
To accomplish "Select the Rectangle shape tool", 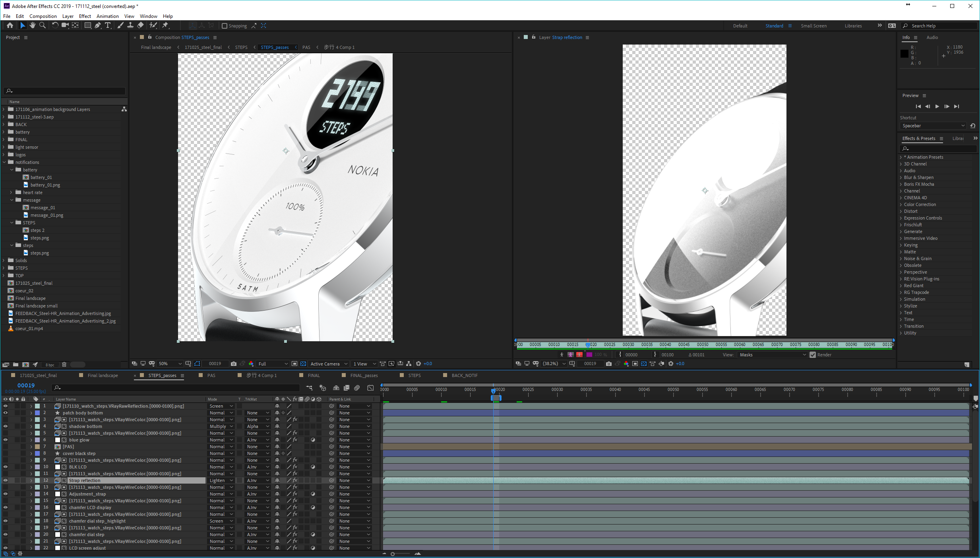I will (87, 25).
